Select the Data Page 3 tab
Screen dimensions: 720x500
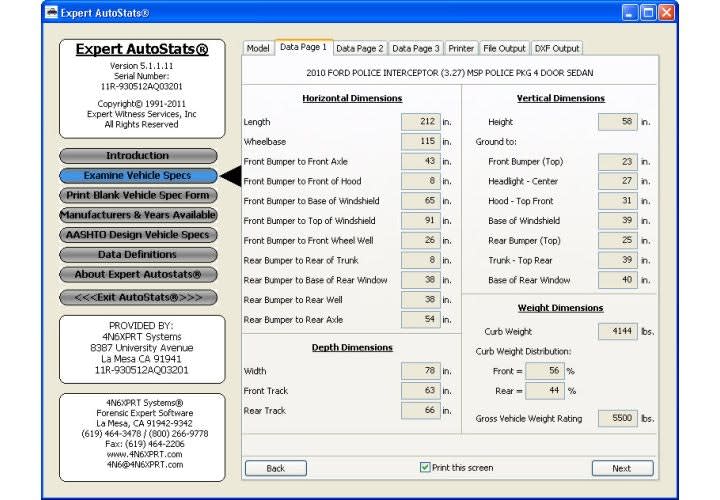click(x=415, y=48)
